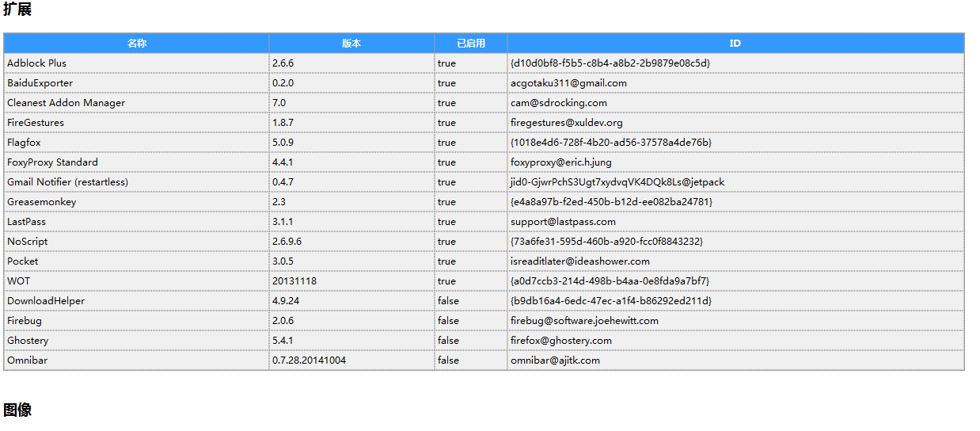Click the NoScript name cell
This screenshot has height=431, width=980.
pyautogui.click(x=136, y=242)
